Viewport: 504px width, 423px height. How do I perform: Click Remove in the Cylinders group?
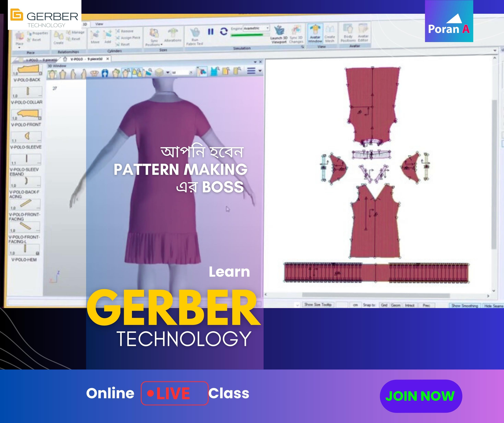(x=124, y=31)
